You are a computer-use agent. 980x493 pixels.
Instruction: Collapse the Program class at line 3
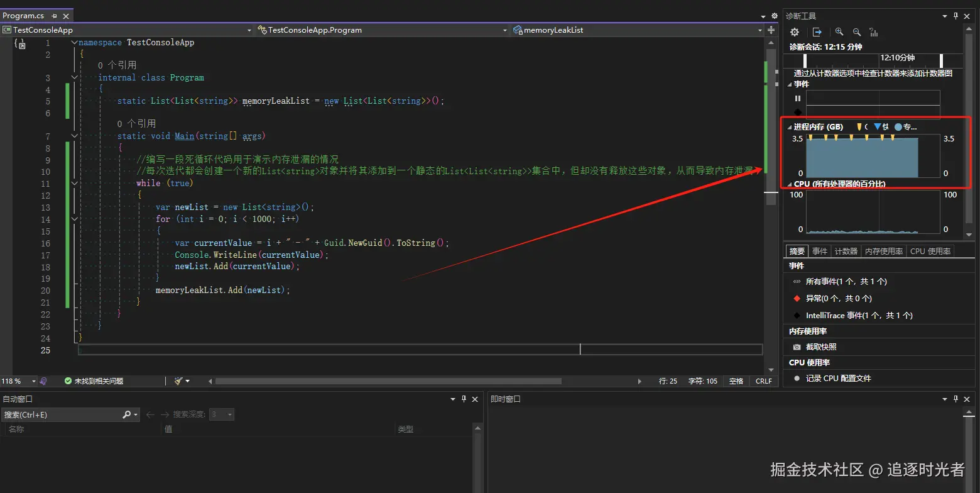click(x=75, y=78)
